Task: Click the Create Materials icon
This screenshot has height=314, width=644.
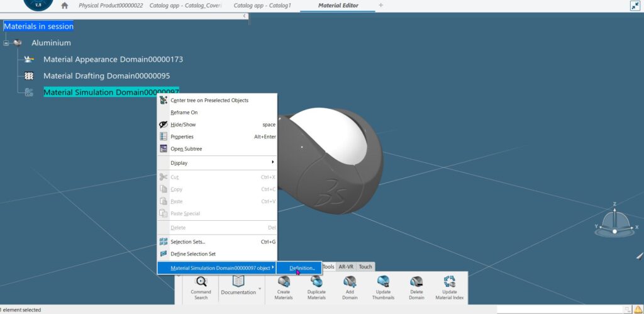Action: [x=284, y=283]
